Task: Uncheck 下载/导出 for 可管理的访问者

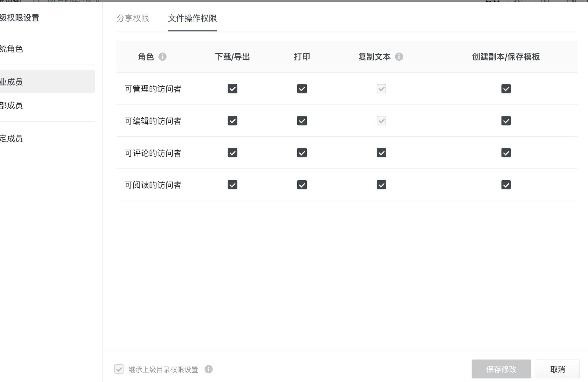Action: tap(233, 89)
